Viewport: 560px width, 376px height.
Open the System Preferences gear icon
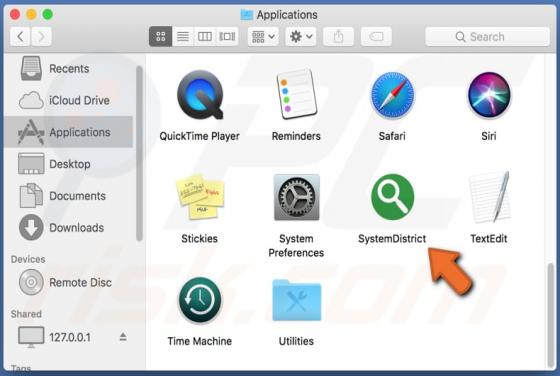click(296, 197)
